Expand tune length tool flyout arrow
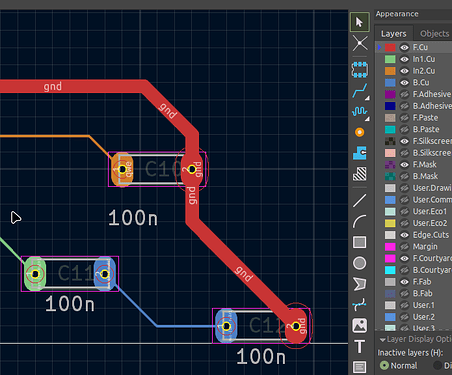Screen dimensions: 452x375 (367, 119)
